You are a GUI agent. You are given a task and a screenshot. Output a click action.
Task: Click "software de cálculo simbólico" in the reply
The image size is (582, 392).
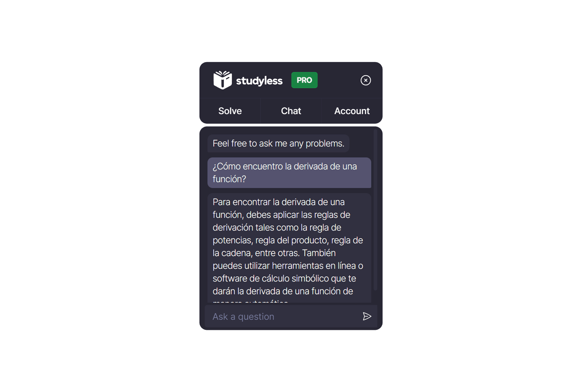tap(271, 278)
